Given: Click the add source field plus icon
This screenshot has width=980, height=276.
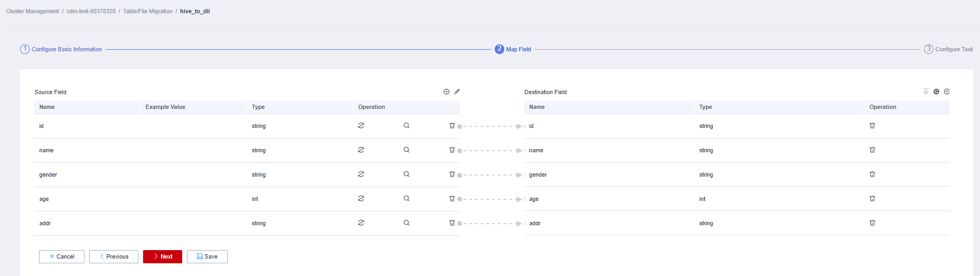Looking at the screenshot, I should 446,91.
